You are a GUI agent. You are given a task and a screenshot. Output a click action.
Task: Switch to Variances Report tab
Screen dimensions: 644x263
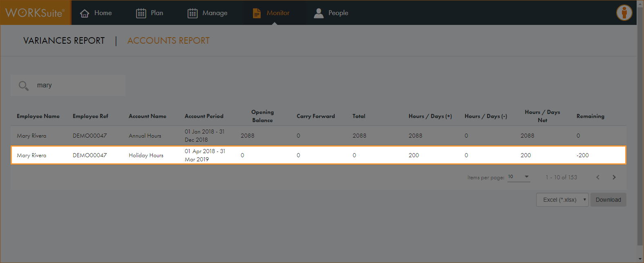click(64, 41)
